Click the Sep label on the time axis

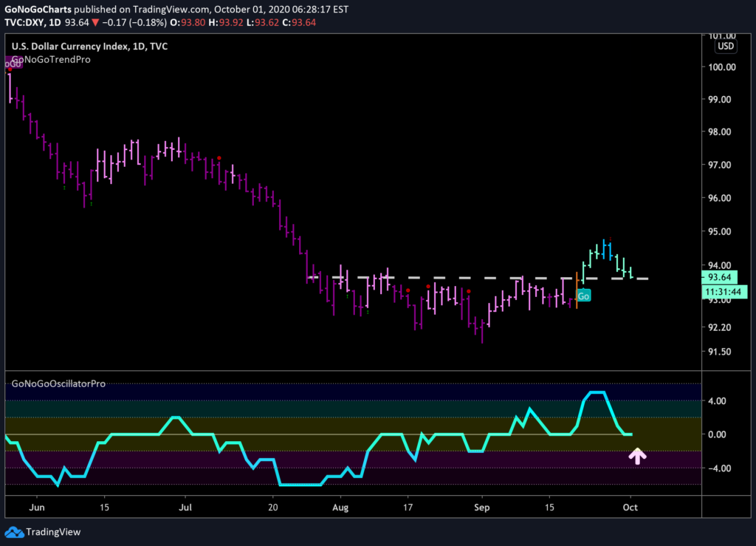481,508
